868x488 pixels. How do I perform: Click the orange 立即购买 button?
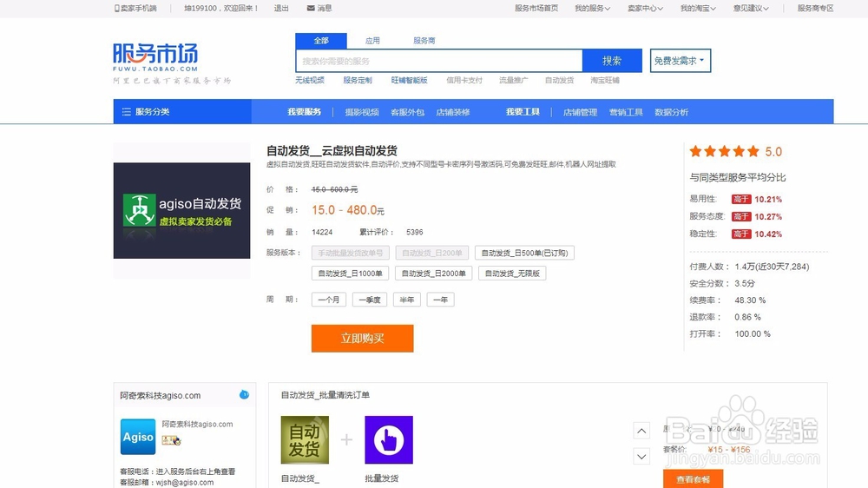tap(363, 339)
